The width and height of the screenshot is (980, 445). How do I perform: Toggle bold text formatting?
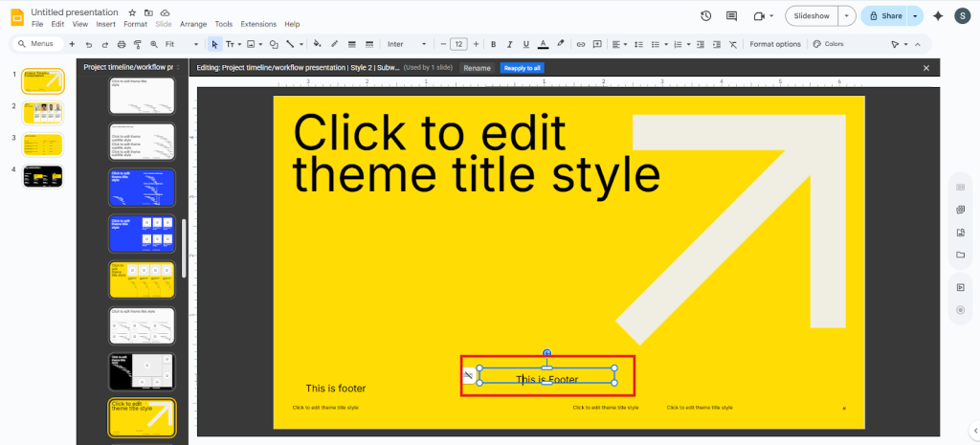pyautogui.click(x=493, y=44)
